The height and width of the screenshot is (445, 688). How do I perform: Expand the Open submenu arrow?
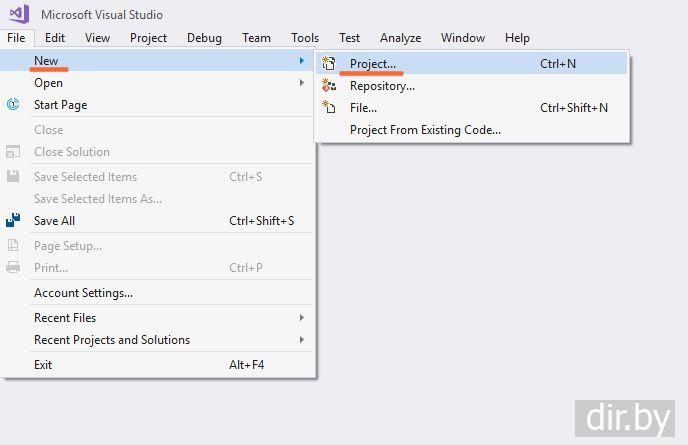pyautogui.click(x=302, y=83)
